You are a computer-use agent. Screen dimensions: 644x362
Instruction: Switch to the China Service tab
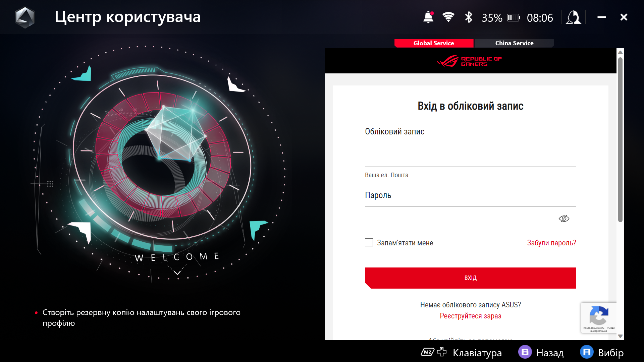pos(514,43)
